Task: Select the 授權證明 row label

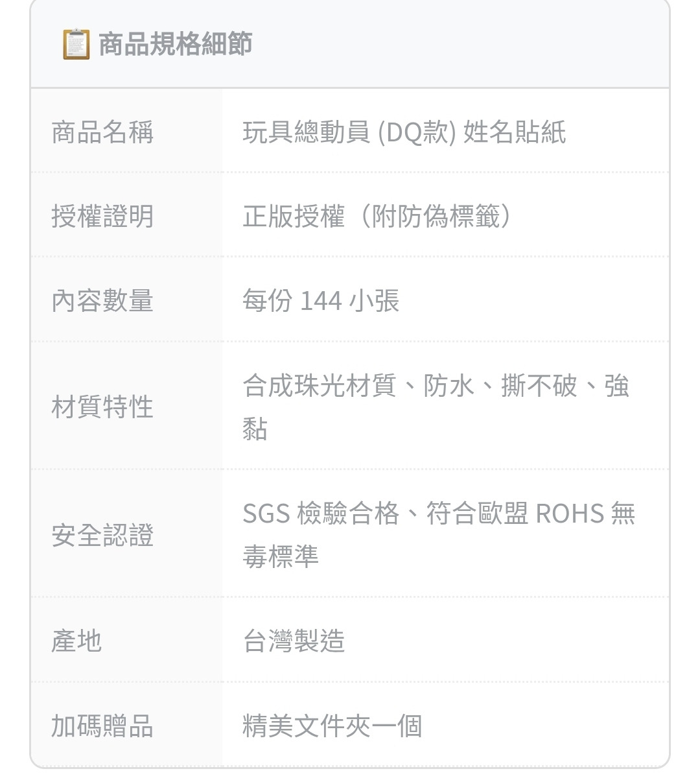Action: click(102, 216)
